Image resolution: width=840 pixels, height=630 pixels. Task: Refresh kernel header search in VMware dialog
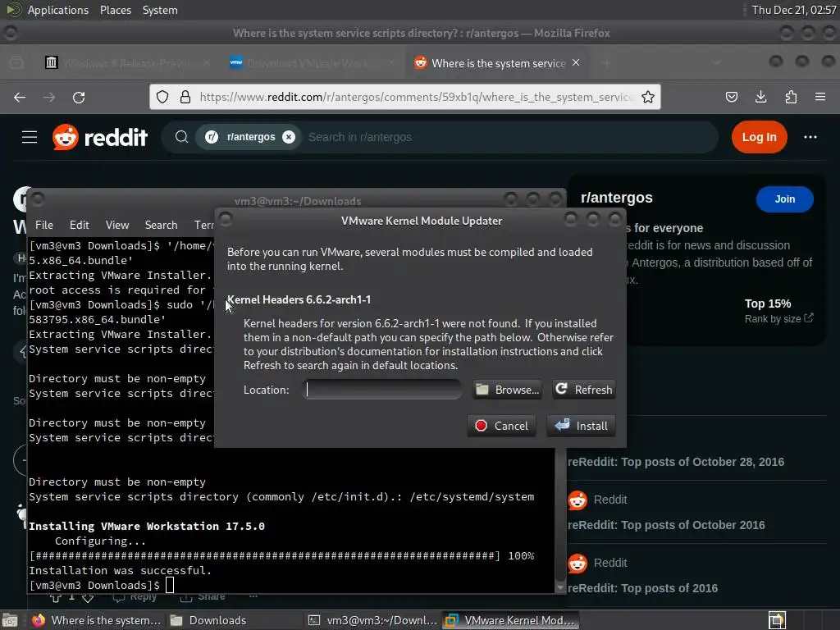pyautogui.click(x=584, y=390)
